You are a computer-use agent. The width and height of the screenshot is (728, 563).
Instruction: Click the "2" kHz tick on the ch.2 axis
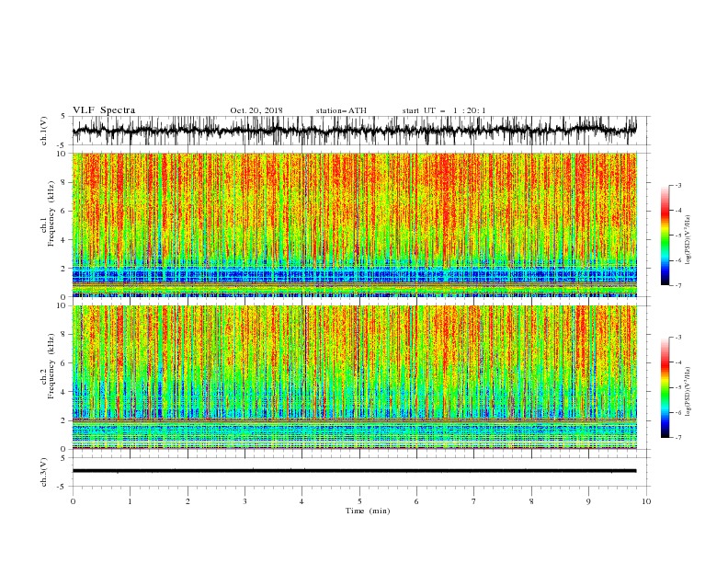click(64, 420)
